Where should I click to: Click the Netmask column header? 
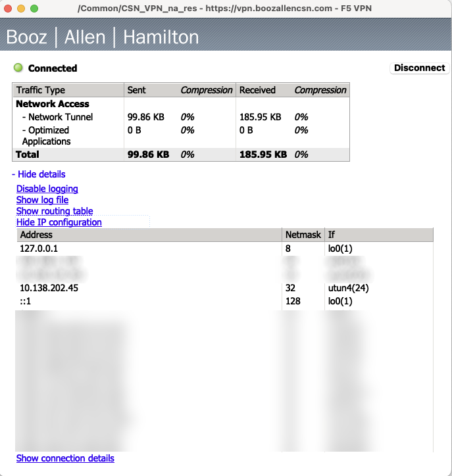pos(303,235)
